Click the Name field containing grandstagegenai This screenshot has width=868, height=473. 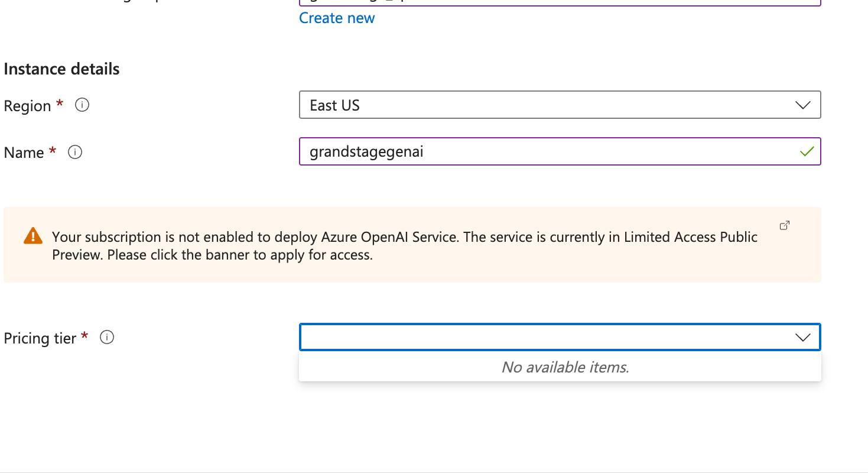[x=560, y=151]
